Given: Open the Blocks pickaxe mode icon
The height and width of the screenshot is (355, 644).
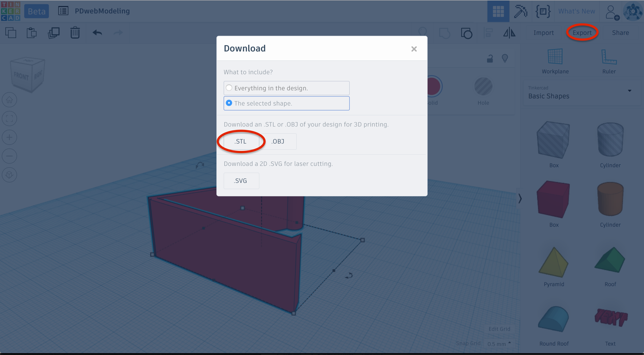Looking at the screenshot, I should (x=520, y=11).
